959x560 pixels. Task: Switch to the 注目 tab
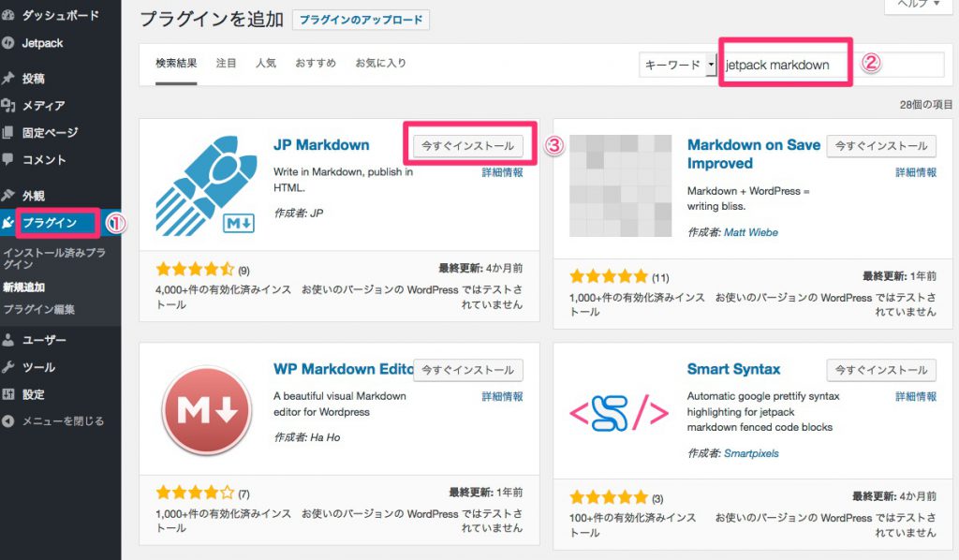pos(226,63)
